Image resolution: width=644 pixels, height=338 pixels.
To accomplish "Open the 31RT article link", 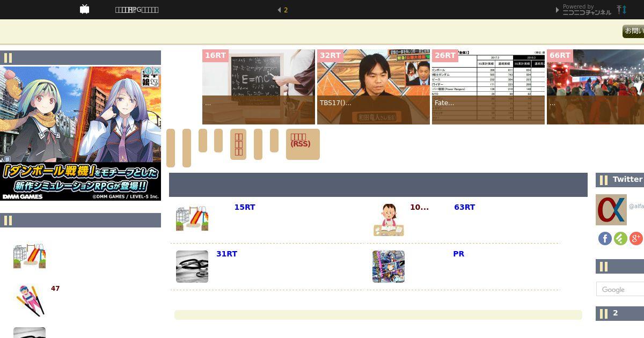I will [226, 254].
